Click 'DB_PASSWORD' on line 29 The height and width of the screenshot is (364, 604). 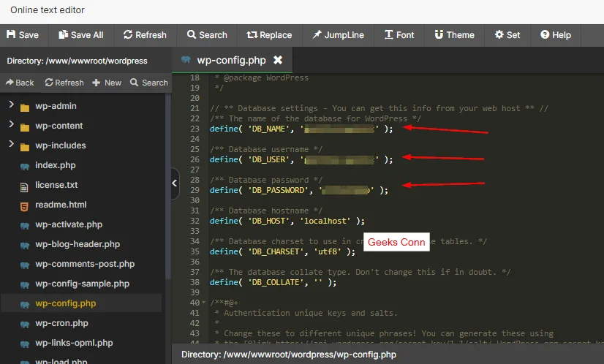tap(278, 190)
